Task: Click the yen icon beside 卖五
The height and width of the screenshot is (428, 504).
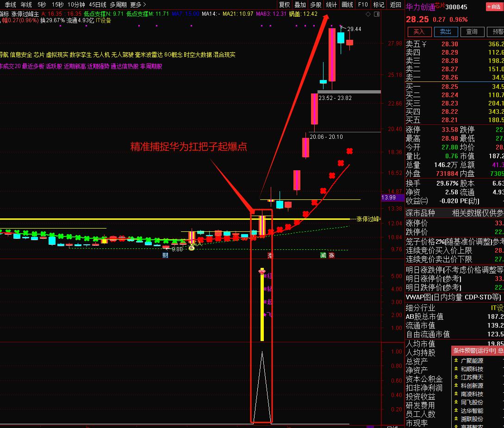Action: (x=423, y=44)
